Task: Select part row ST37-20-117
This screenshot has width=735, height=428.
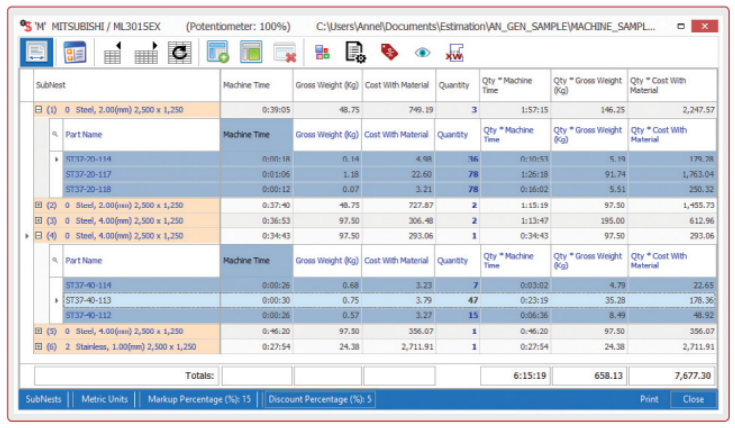Action: click(87, 173)
